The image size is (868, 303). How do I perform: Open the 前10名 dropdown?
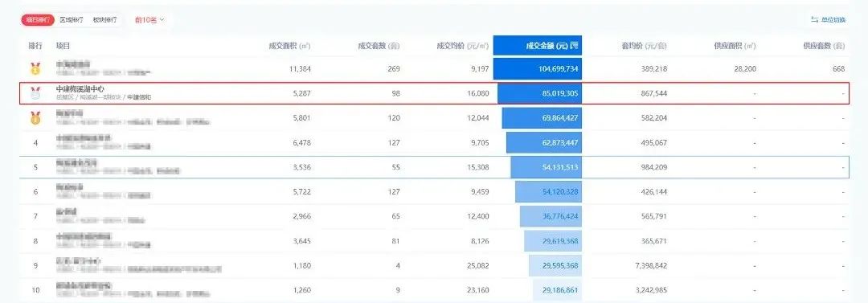150,20
